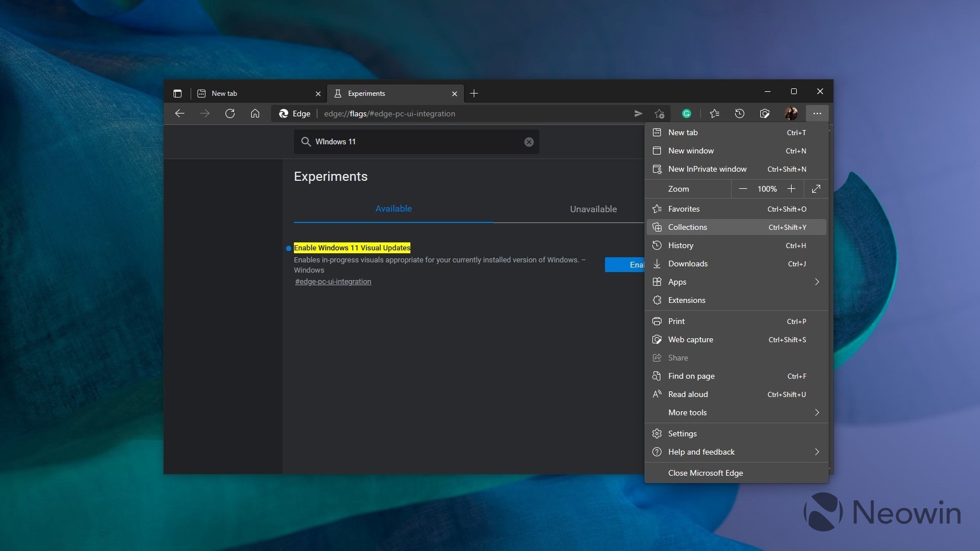980x551 pixels.
Task: Refresh the current page
Action: pos(230,114)
